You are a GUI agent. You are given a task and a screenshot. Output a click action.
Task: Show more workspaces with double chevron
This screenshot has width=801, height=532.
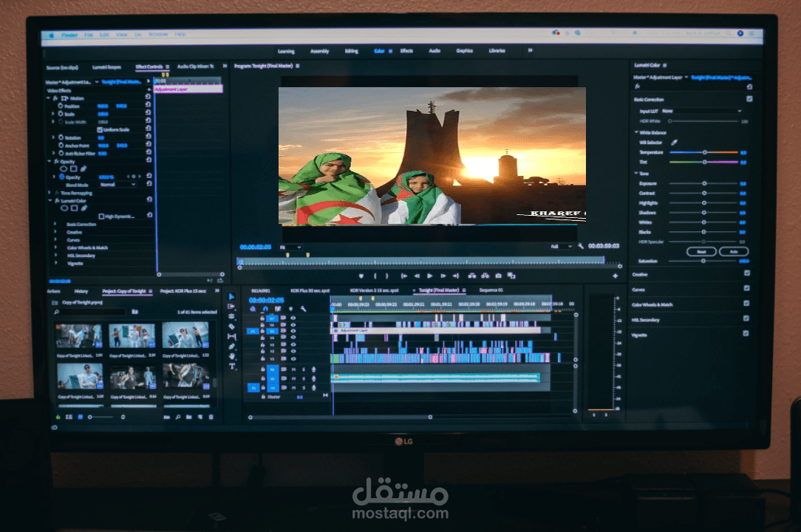(x=531, y=50)
